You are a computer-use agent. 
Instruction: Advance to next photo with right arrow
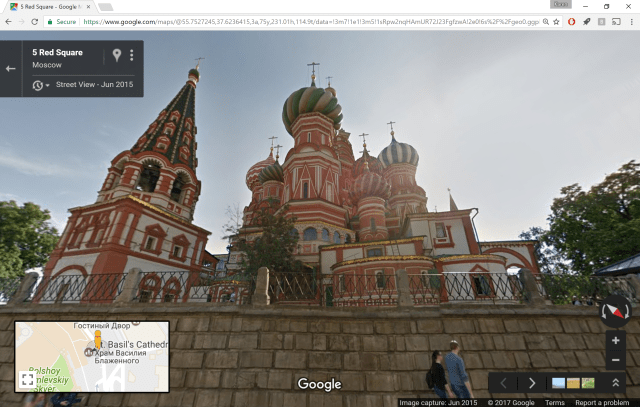coord(531,383)
